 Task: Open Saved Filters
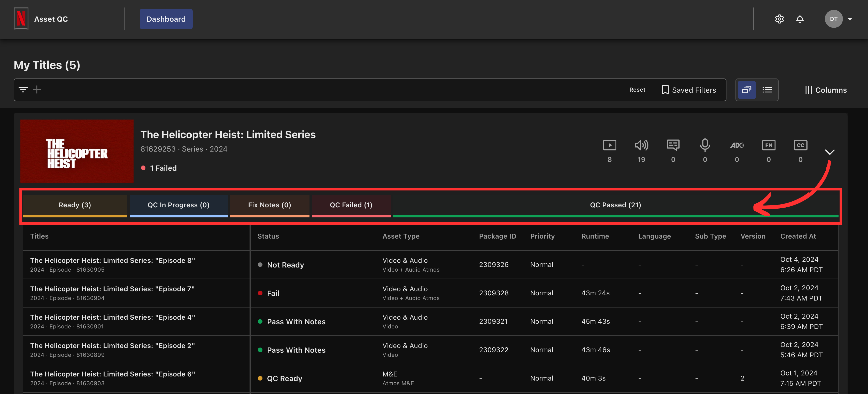click(x=688, y=90)
